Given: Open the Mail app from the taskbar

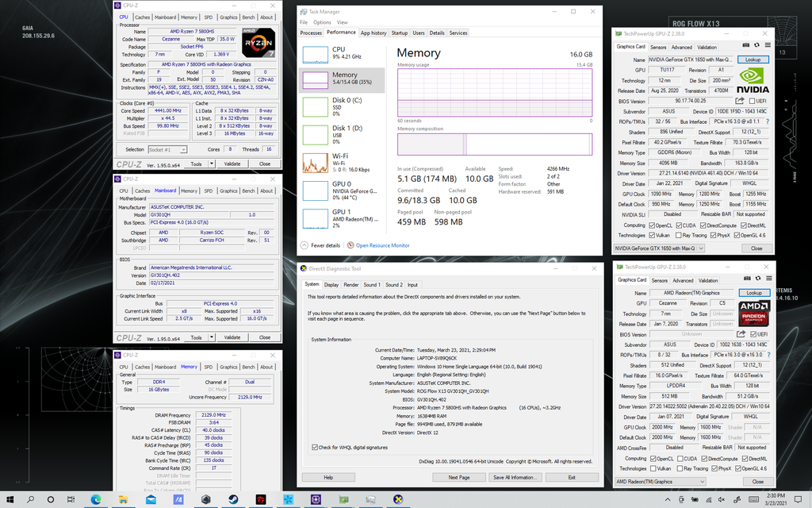Looking at the screenshot, I should 151,500.
